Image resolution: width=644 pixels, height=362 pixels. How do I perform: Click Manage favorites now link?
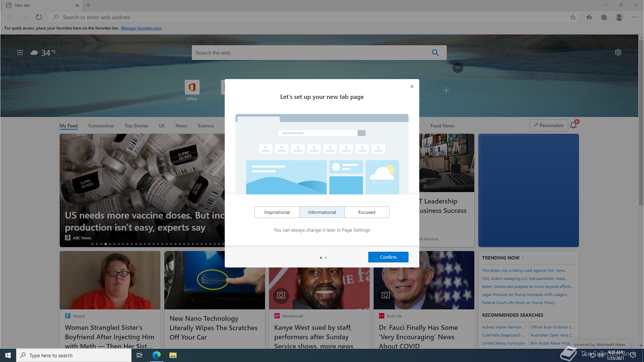click(141, 28)
